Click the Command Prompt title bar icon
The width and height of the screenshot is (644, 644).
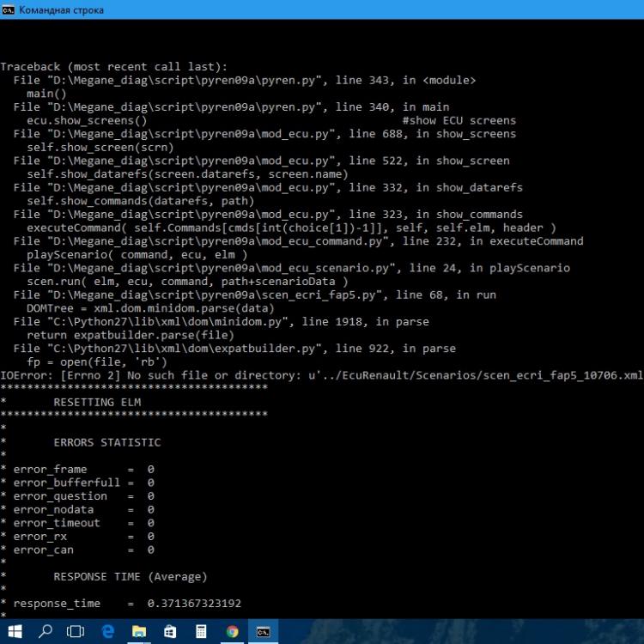tap(9, 9)
